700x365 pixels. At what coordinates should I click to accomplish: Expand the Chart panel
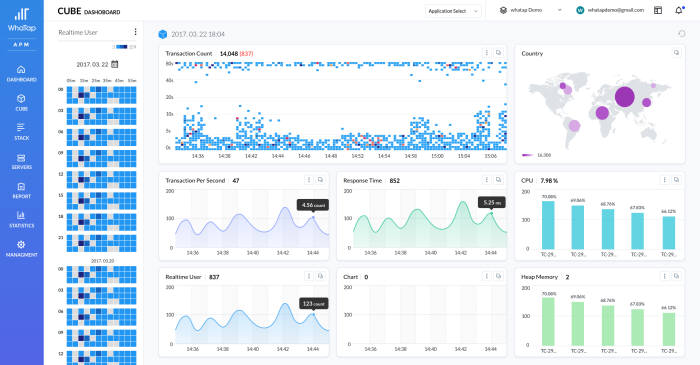[498, 276]
